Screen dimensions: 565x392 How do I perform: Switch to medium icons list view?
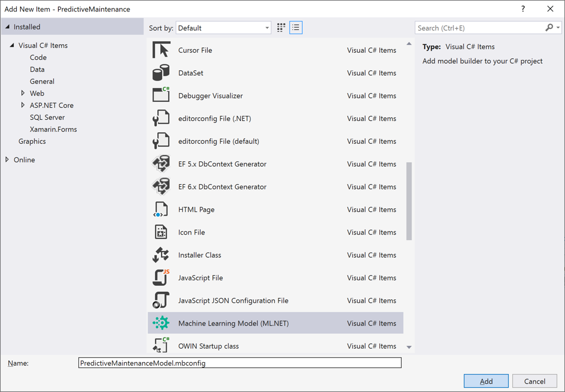[296, 28]
